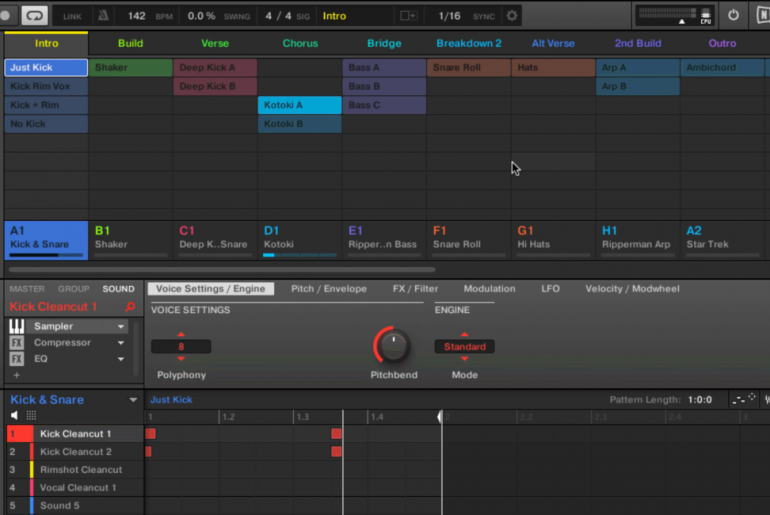Select the Bass C pattern

[x=384, y=105]
